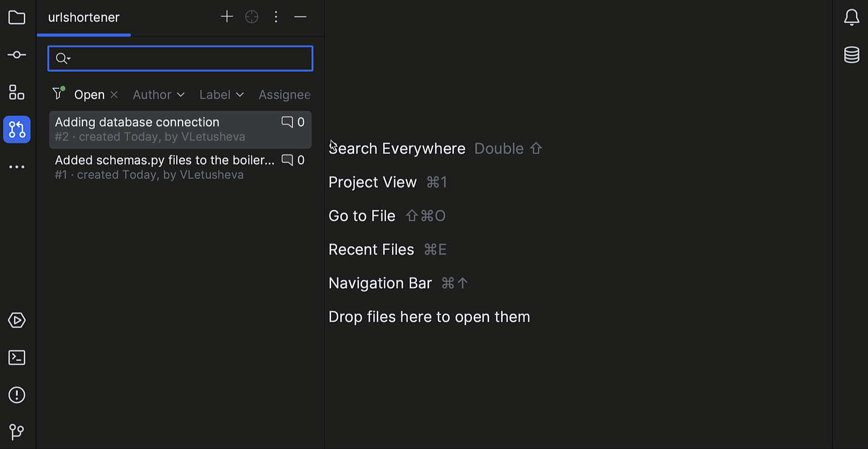Create a new pull request with plus
This screenshot has height=449, width=868.
click(227, 17)
